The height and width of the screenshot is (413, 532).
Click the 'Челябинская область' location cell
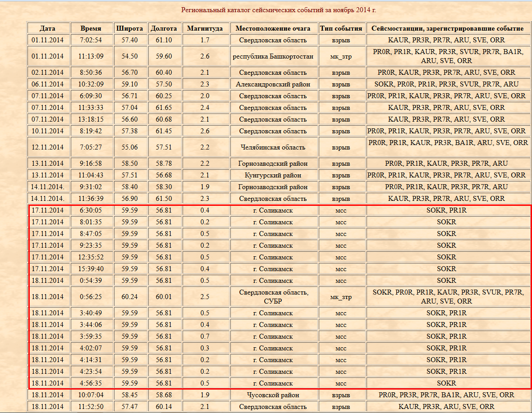273,147
